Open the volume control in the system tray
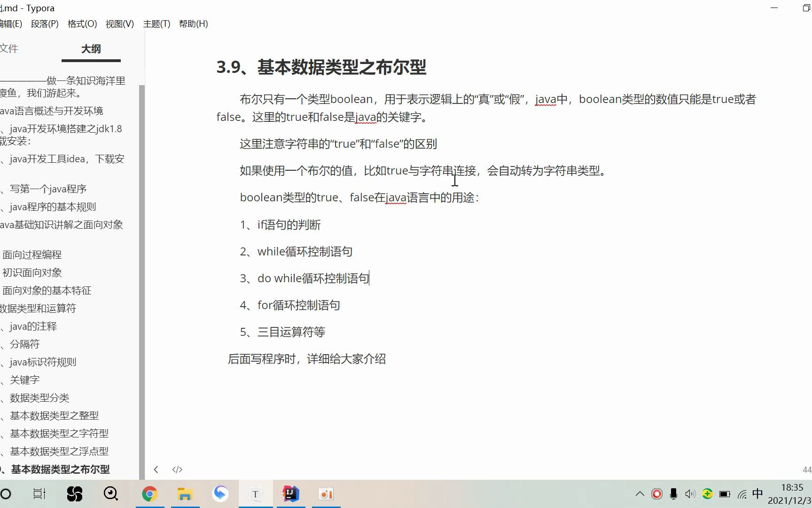Image resolution: width=812 pixels, height=508 pixels. (690, 494)
